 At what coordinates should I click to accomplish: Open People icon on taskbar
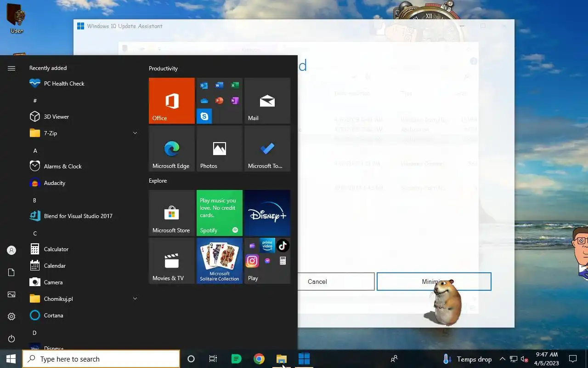pyautogui.click(x=394, y=359)
